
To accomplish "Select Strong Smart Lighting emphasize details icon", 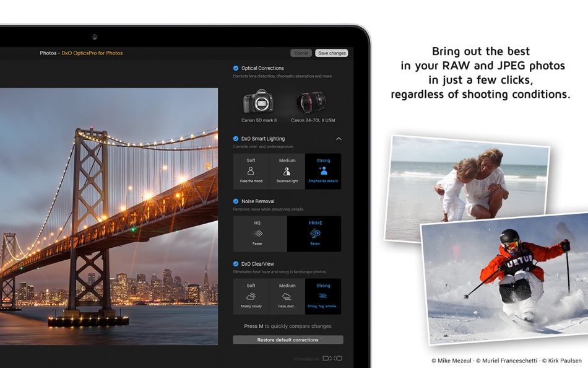I will coord(323,171).
